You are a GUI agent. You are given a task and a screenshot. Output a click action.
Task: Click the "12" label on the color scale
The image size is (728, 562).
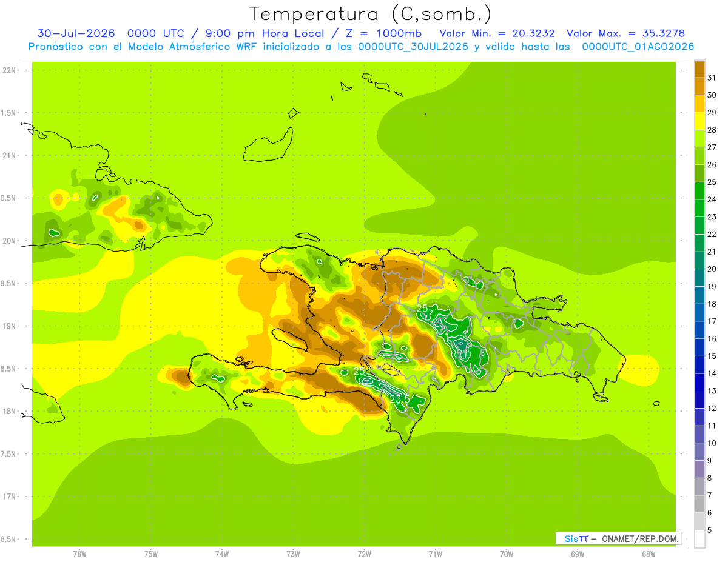(712, 408)
